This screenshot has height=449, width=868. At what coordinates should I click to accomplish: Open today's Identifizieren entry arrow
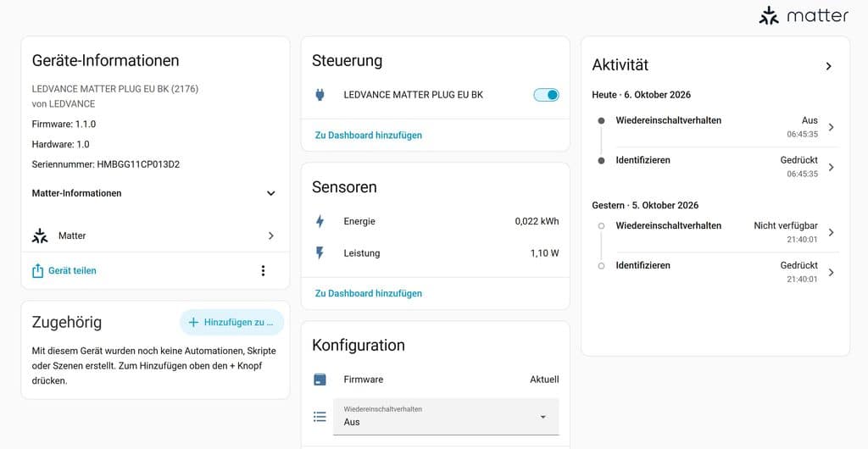[831, 167]
